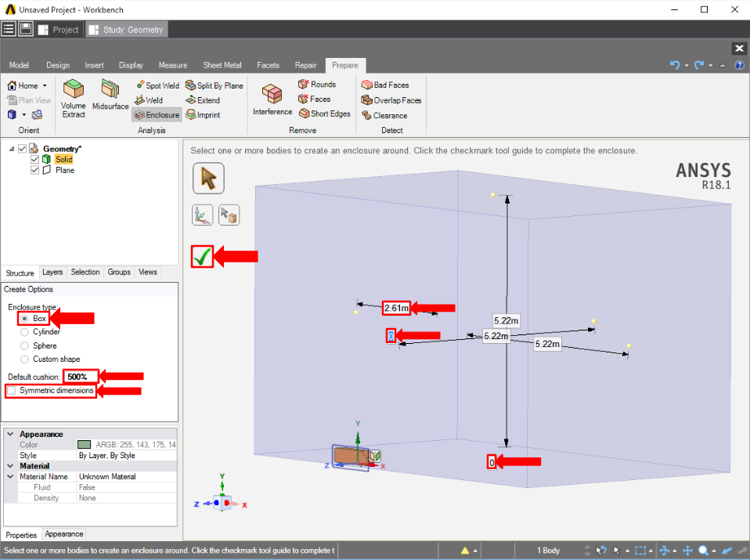Select the Sphere enclosure type

[x=24, y=345]
